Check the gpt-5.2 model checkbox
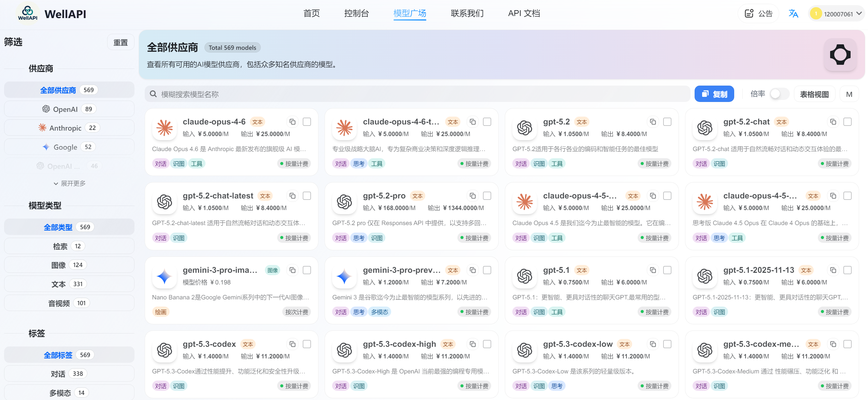This screenshot has height=400, width=868. point(667,122)
